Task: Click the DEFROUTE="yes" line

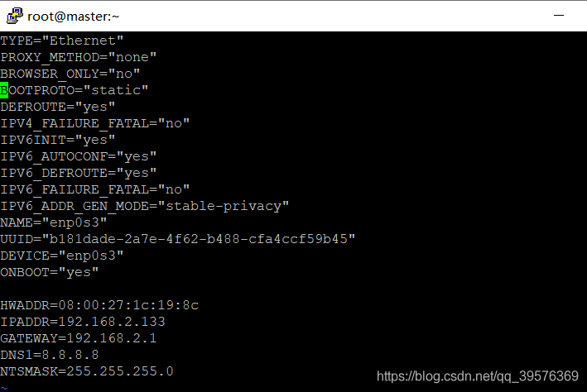Action: tap(58, 106)
